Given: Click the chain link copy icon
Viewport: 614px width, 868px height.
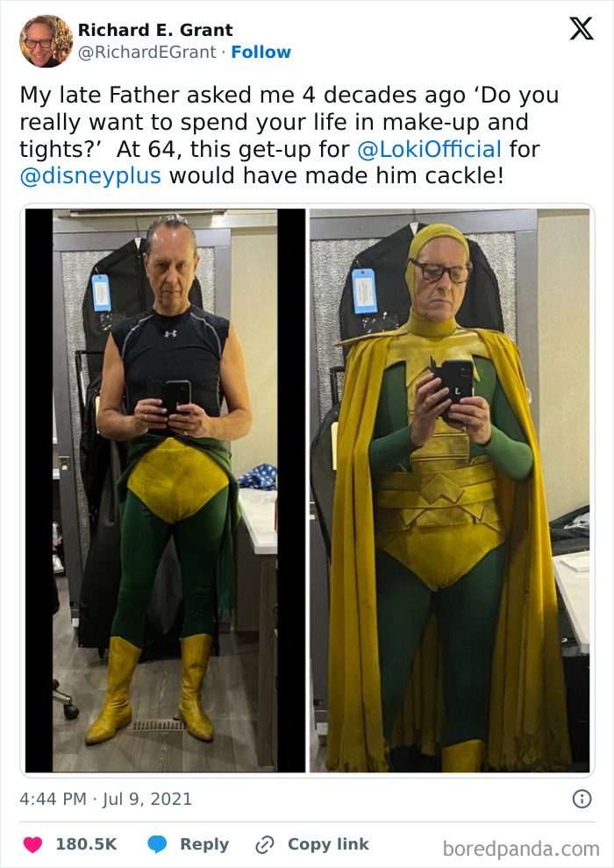Looking at the screenshot, I should 265,844.
